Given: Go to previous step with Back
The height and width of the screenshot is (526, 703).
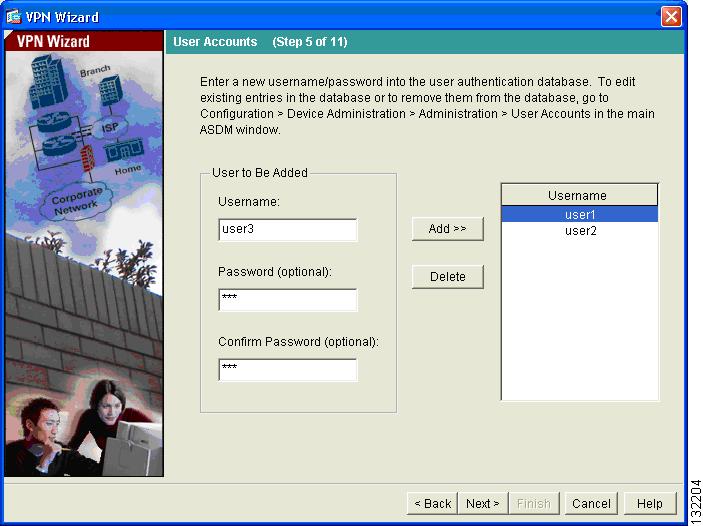Looking at the screenshot, I should [x=432, y=504].
